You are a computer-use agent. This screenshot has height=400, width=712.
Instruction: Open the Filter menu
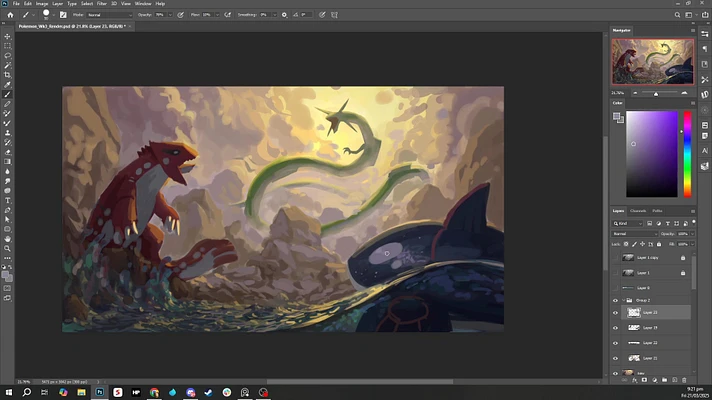pyautogui.click(x=102, y=4)
